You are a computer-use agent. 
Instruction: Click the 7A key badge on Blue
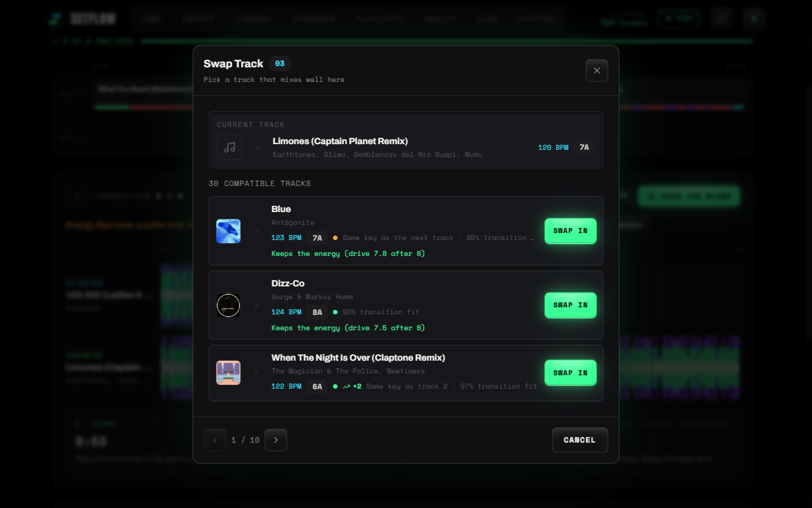click(317, 237)
